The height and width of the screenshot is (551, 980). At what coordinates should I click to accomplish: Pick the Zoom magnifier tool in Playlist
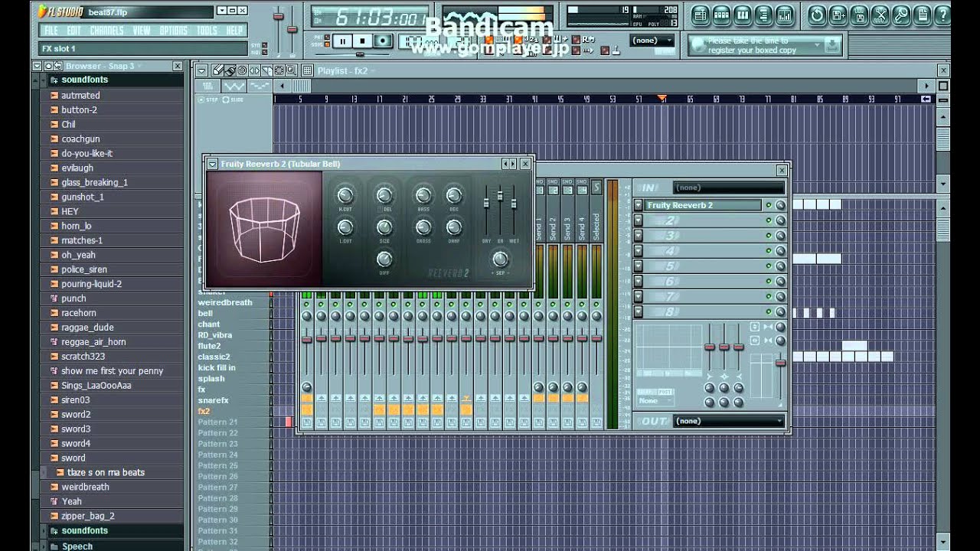(291, 70)
